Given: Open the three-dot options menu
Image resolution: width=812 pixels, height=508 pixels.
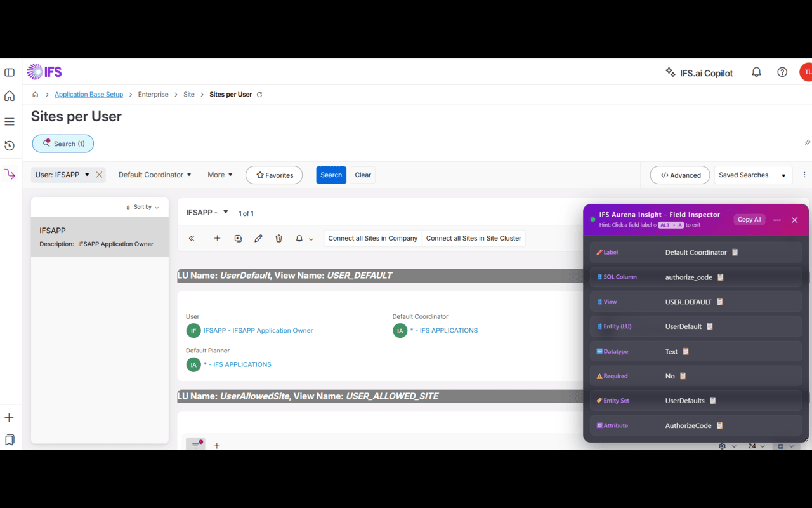Looking at the screenshot, I should click(x=804, y=175).
